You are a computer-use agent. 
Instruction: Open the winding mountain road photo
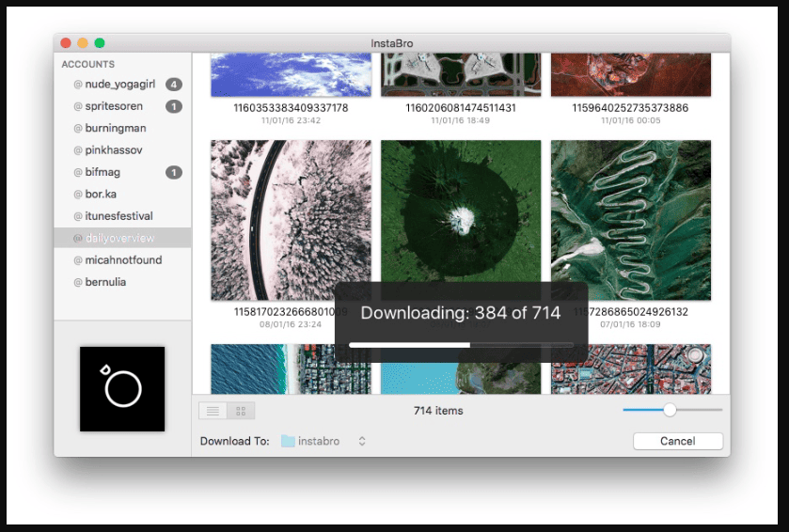pyautogui.click(x=631, y=220)
